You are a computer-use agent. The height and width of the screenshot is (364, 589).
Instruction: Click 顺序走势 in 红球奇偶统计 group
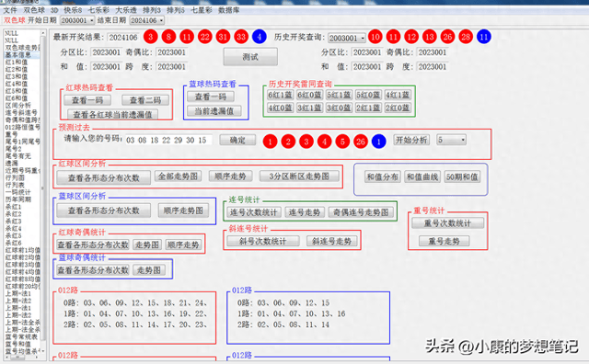click(x=183, y=245)
